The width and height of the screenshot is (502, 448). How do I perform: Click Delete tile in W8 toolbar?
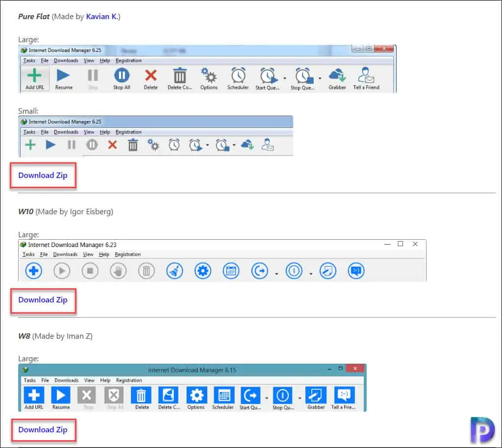(x=142, y=398)
